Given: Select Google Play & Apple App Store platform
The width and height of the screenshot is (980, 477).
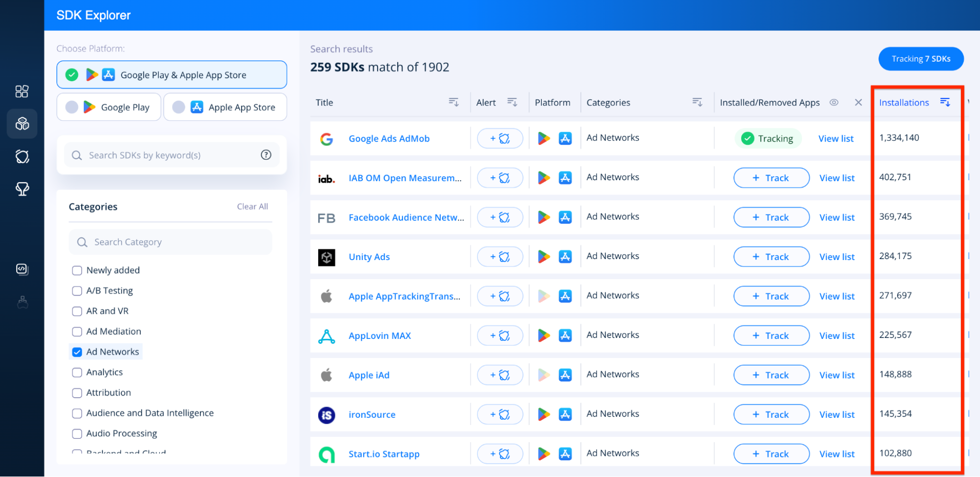Looking at the screenshot, I should pyautogui.click(x=172, y=75).
